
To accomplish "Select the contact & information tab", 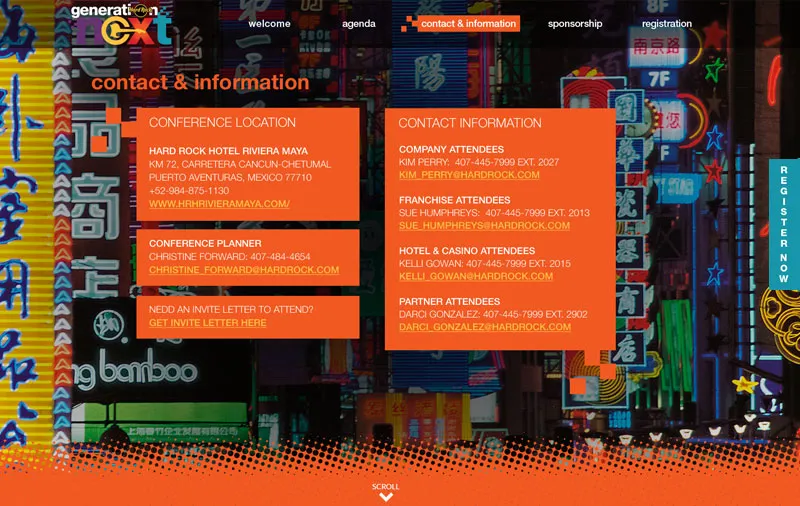I will tap(468, 24).
